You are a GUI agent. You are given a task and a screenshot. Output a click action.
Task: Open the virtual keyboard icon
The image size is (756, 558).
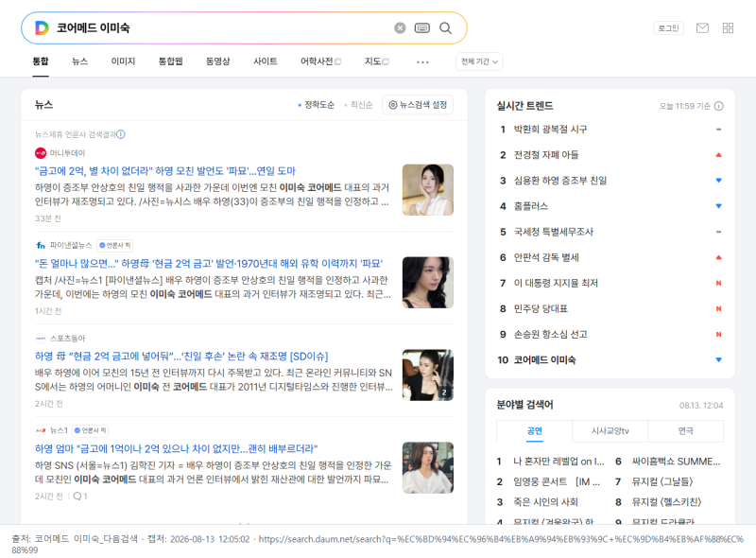pos(421,28)
